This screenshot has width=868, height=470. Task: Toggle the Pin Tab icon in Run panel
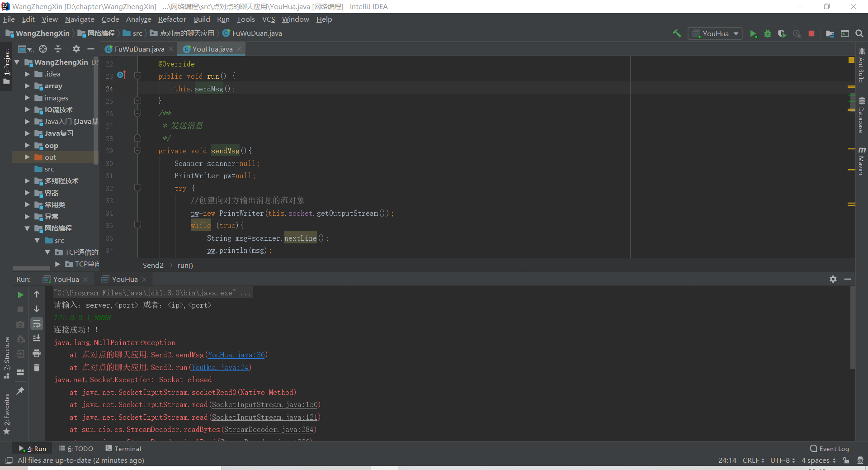20,390
